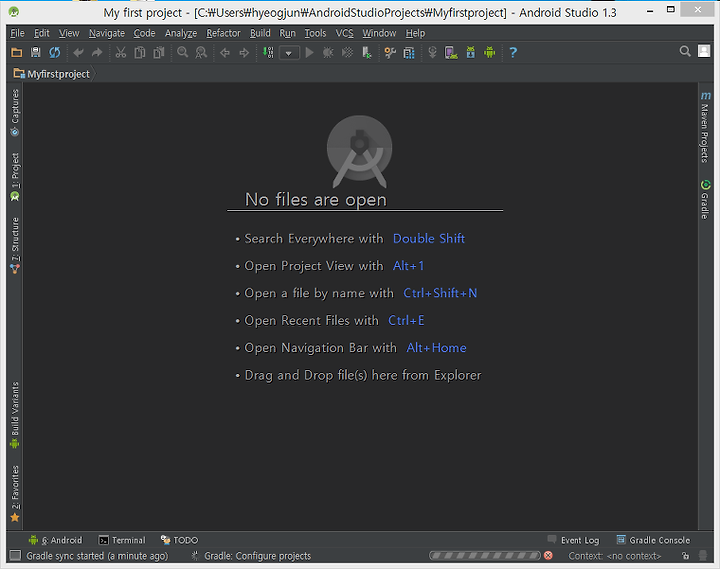Screen dimensions: 720x569
Task: Open the Project Structure dialog icon
Action: pos(409,53)
